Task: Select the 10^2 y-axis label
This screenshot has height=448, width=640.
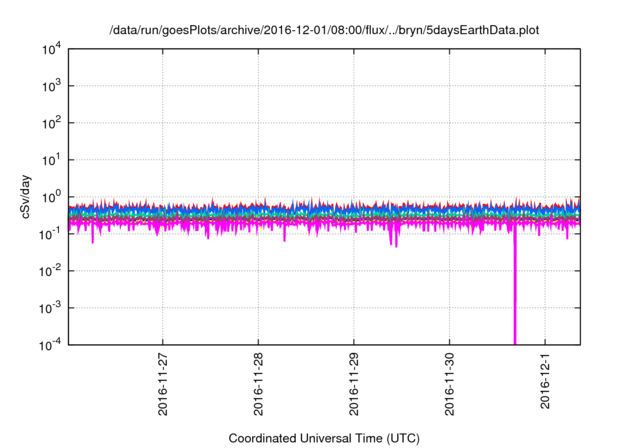Action: point(52,123)
